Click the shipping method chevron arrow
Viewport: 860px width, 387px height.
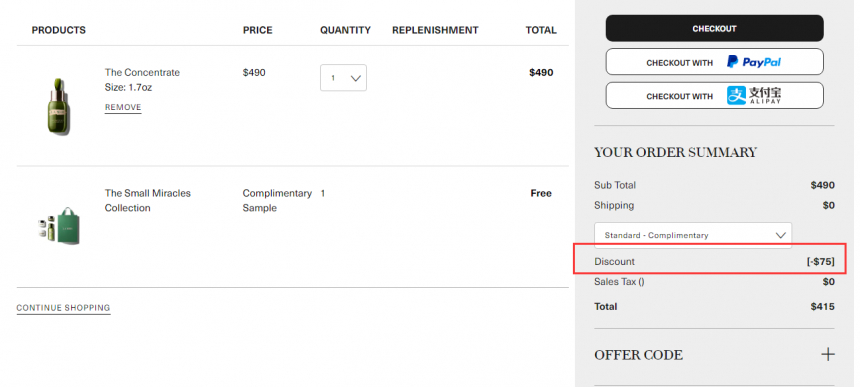[x=780, y=235]
